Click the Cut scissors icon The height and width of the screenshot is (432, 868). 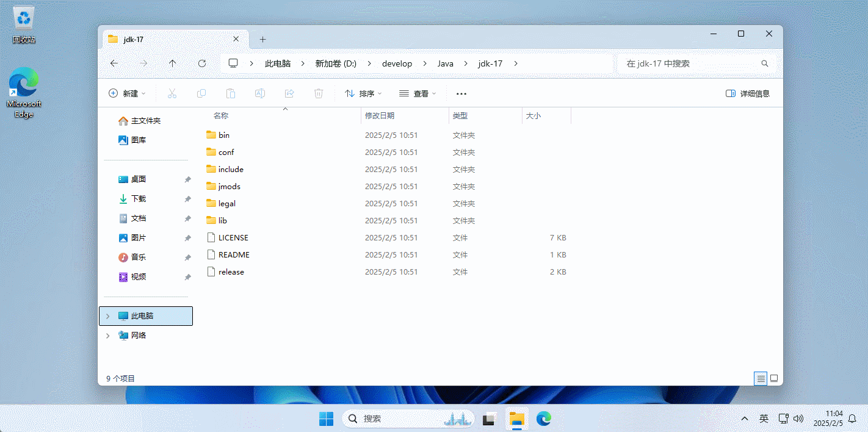(172, 93)
